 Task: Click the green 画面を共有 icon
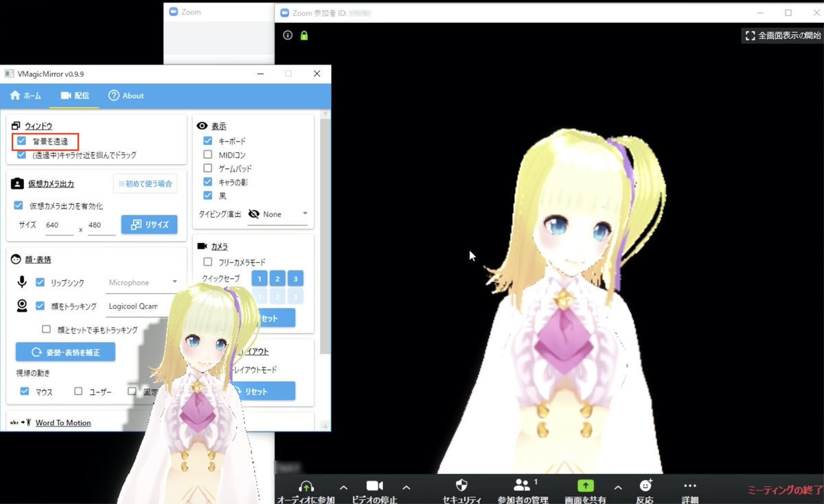(x=586, y=485)
